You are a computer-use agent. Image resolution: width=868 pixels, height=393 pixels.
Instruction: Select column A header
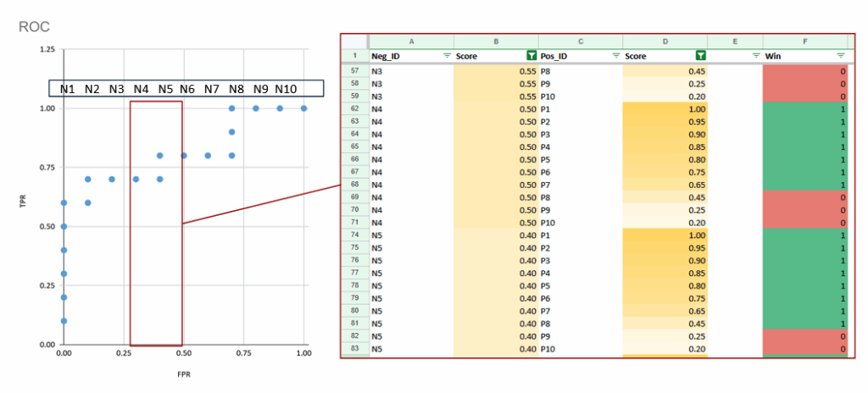pyautogui.click(x=411, y=42)
